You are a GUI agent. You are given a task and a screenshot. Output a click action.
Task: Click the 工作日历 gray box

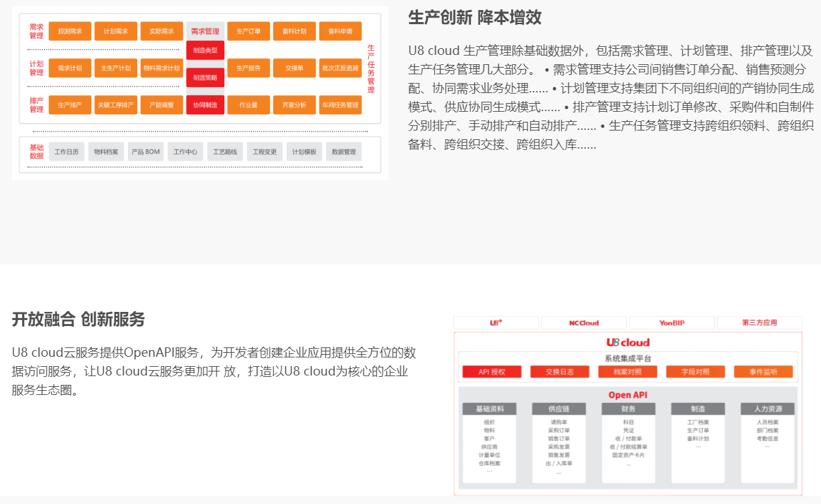pyautogui.click(x=67, y=152)
